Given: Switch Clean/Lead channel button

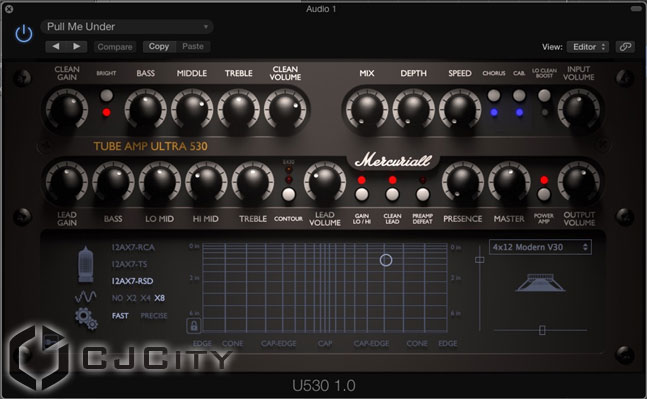Looking at the screenshot, I should 392,194.
